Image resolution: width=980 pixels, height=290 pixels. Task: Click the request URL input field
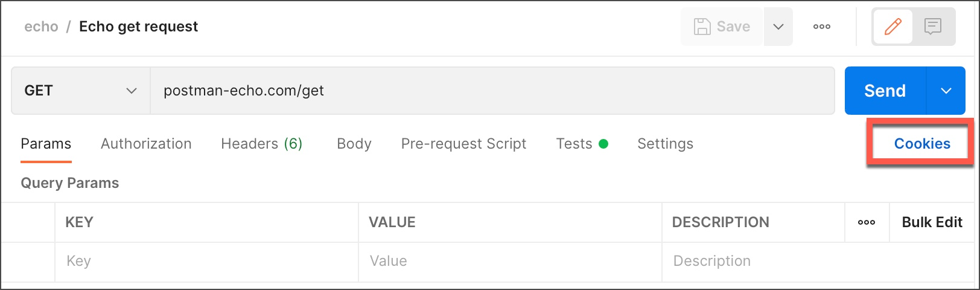(492, 91)
